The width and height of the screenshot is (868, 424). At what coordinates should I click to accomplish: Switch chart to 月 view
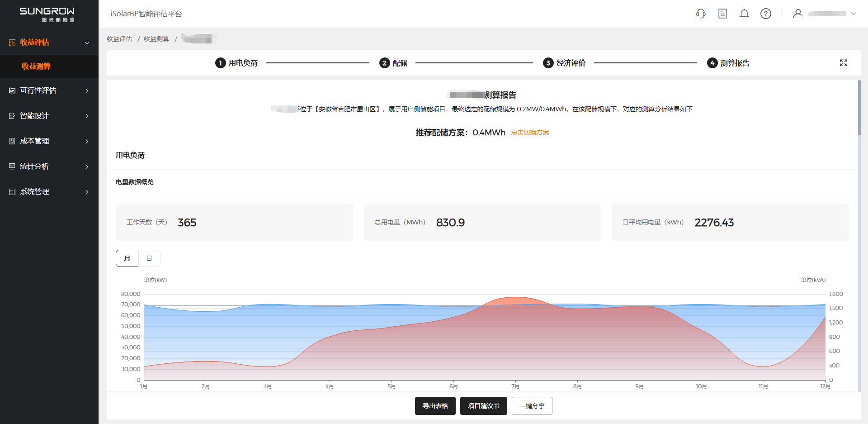(127, 258)
